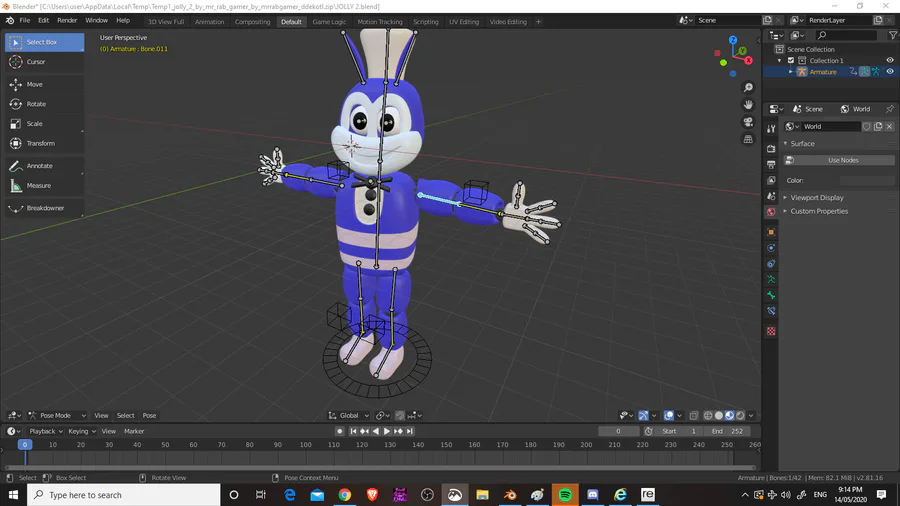
Task: Open the File menu
Action: coord(25,20)
